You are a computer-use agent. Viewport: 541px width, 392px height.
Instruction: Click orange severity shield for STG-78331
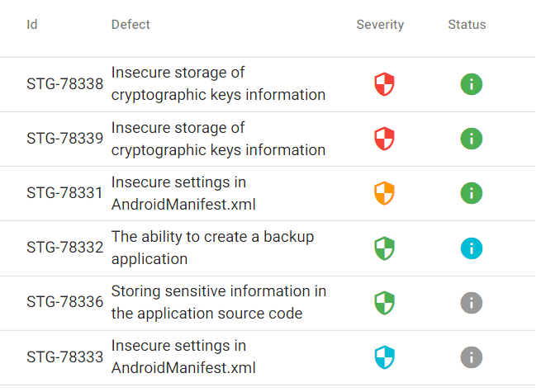click(x=384, y=193)
